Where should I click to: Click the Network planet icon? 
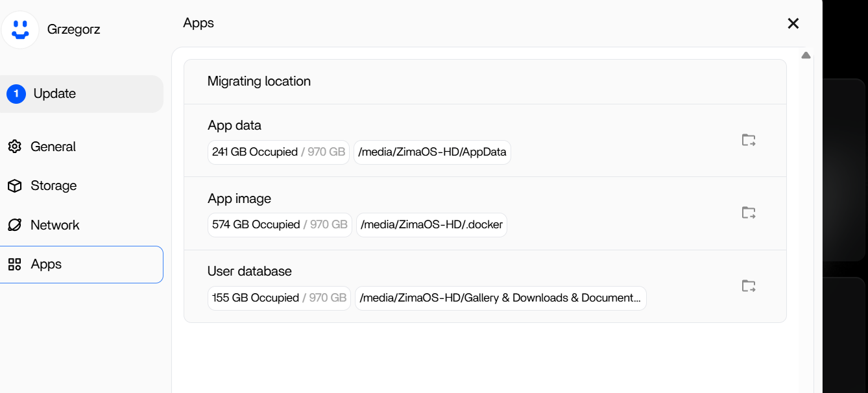[x=14, y=225]
